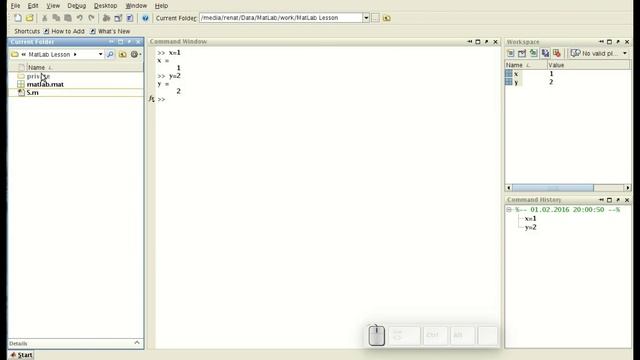The height and width of the screenshot is (360, 640).
Task: Click the Command History undock arrow icon
Action: pyautogui.click(x=618, y=200)
